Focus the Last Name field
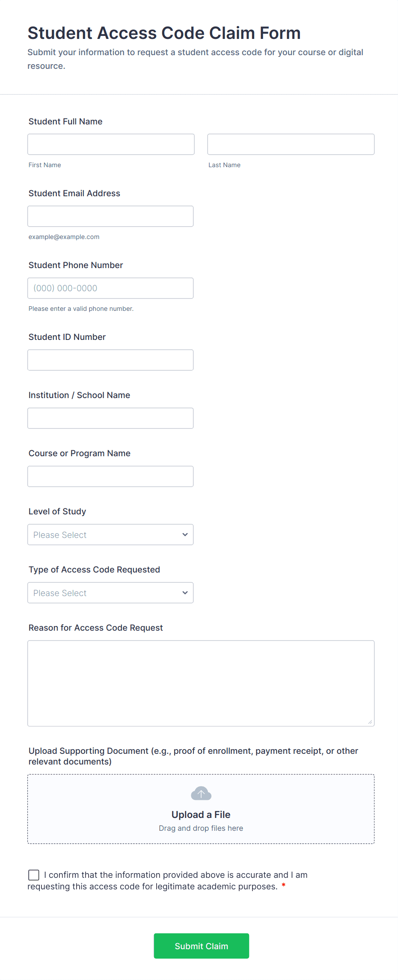Image resolution: width=398 pixels, height=980 pixels. pyautogui.click(x=291, y=144)
